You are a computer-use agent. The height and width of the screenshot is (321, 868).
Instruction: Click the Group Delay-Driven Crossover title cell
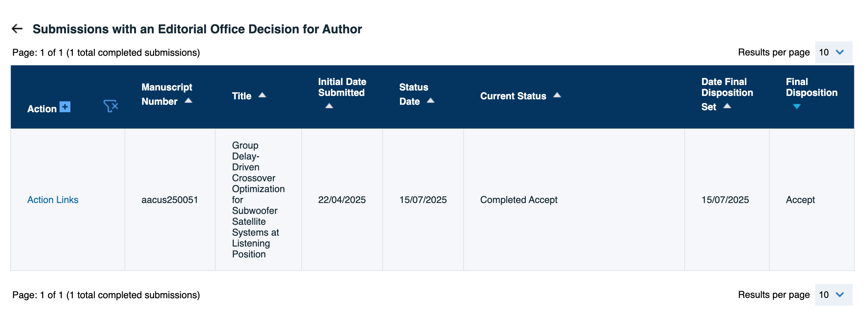(258, 200)
